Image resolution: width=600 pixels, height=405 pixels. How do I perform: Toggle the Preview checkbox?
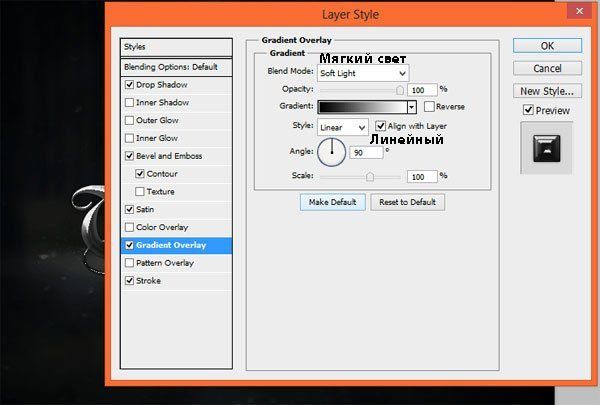pos(528,110)
